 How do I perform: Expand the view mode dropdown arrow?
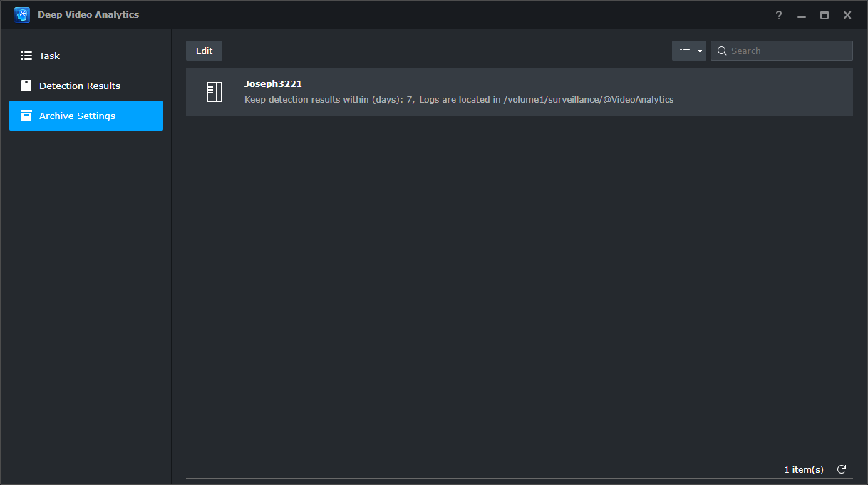tap(700, 51)
